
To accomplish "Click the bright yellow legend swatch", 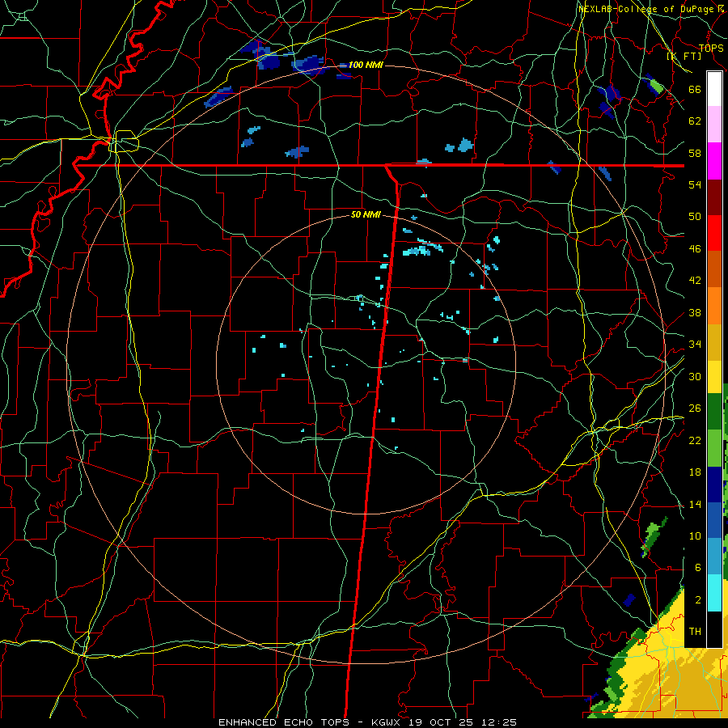I will point(714,376).
